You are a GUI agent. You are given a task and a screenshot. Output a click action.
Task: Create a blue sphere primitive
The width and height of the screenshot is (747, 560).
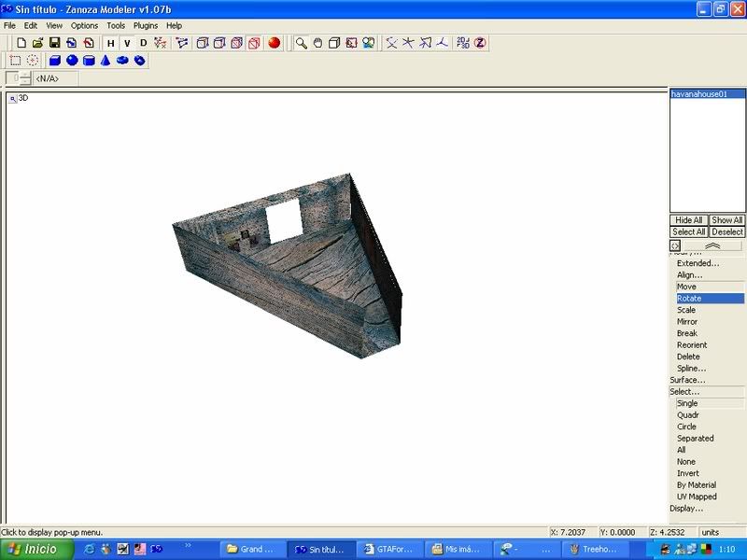(x=72, y=61)
